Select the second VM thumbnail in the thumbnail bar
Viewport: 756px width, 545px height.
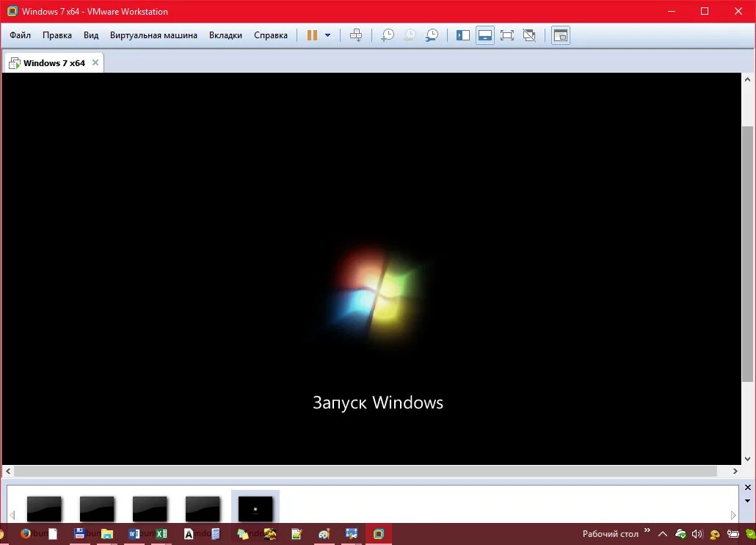(97, 509)
